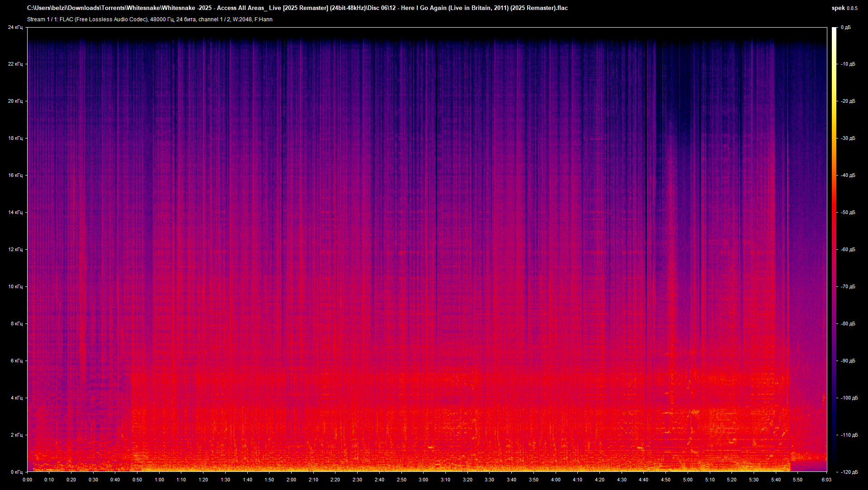
Task: Click the 3:00 time axis marker
Action: coord(423,480)
